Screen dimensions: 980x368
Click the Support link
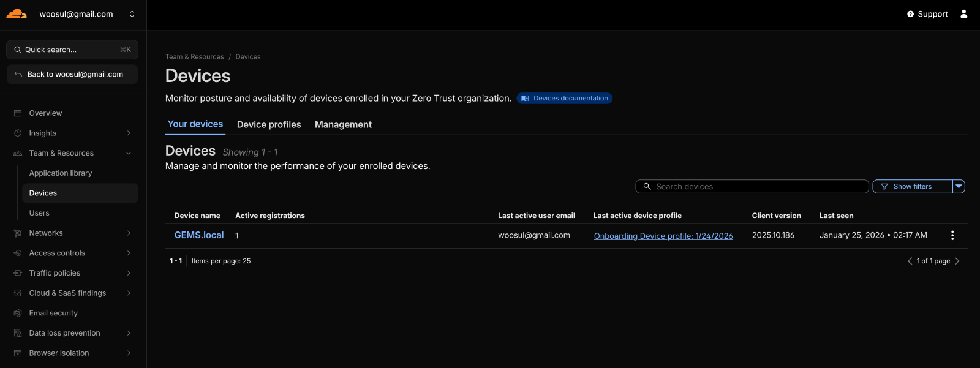927,14
